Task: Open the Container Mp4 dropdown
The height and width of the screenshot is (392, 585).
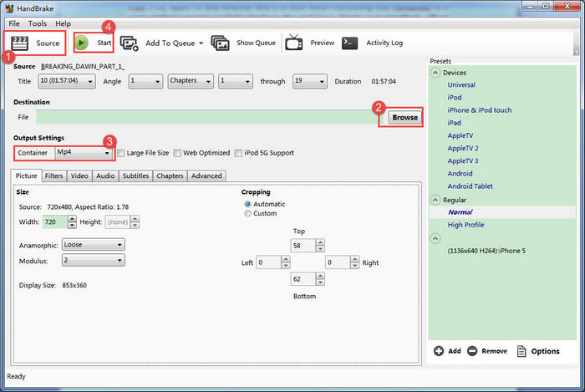Action: click(84, 153)
